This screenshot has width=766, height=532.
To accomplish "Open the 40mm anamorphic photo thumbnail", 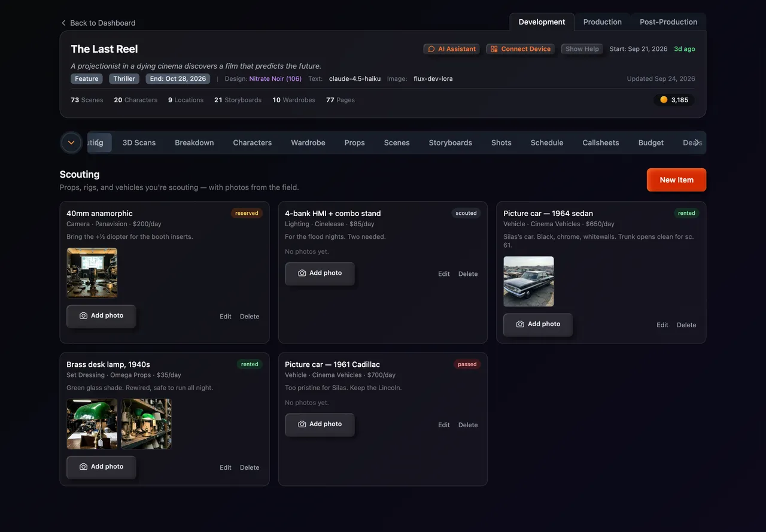I will 92,273.
